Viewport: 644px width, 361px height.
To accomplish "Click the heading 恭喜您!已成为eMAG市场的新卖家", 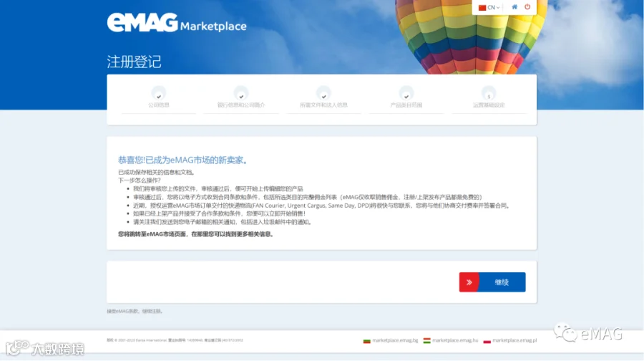I will tap(182, 160).
